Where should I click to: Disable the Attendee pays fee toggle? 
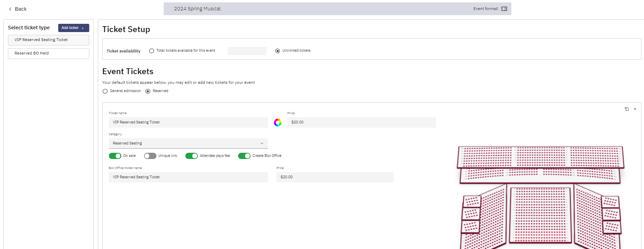coord(192,156)
